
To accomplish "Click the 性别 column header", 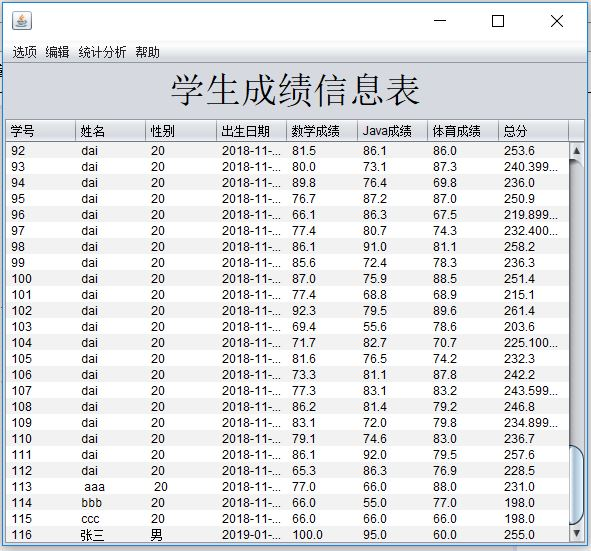I will (x=181, y=131).
